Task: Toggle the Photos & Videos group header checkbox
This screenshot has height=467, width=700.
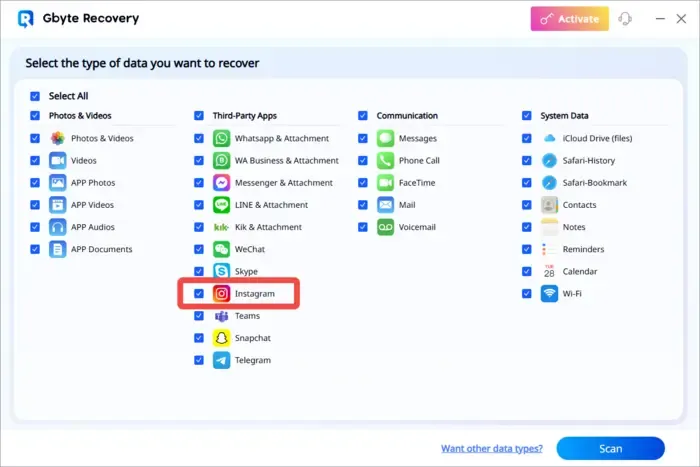Action: click(35, 116)
